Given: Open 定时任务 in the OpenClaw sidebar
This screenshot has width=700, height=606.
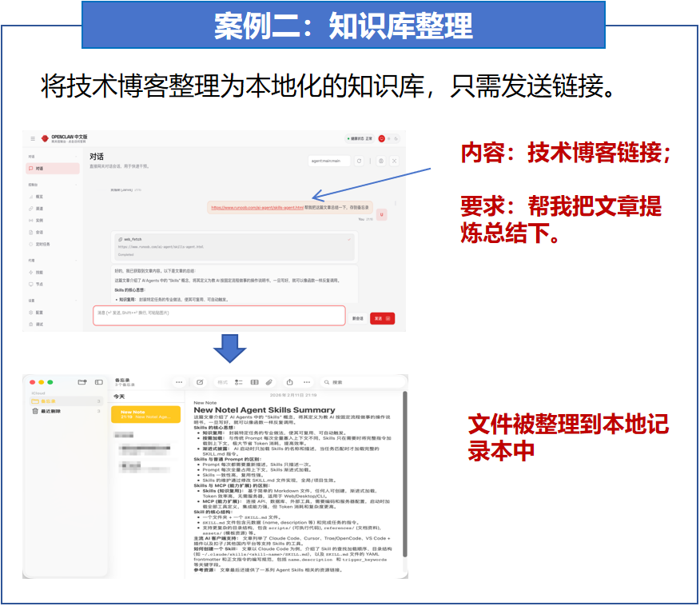Looking at the screenshot, I should 43,244.
